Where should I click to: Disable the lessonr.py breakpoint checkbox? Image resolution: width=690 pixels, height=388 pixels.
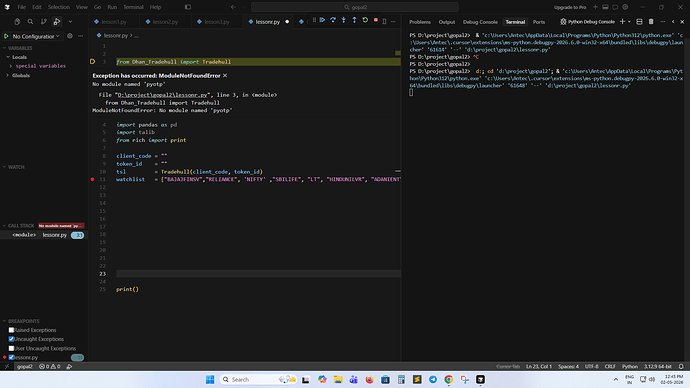click(11, 358)
